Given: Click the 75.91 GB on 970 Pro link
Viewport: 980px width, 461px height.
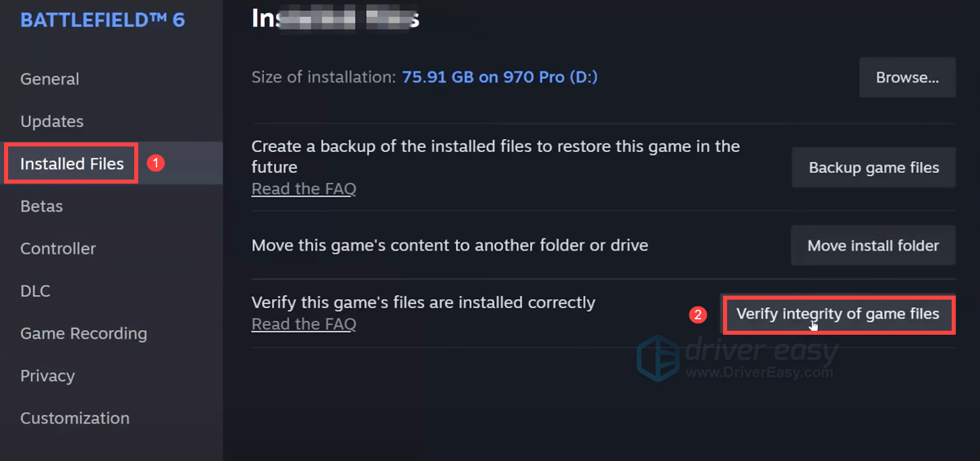Looking at the screenshot, I should (x=499, y=77).
